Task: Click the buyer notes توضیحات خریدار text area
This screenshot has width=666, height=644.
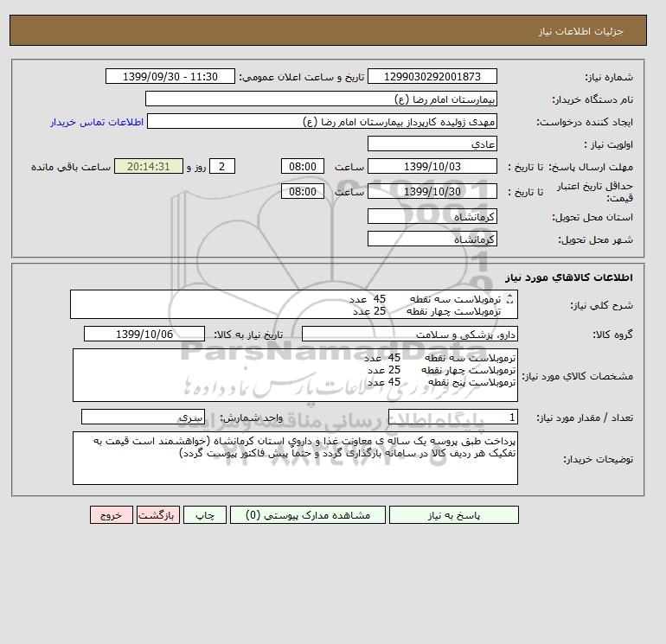Action: click(x=295, y=458)
